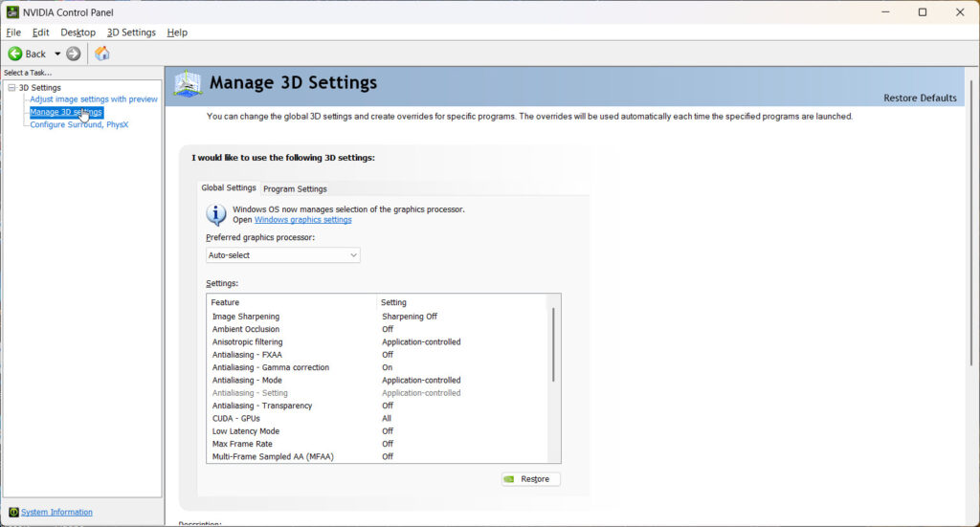This screenshot has width=980, height=527.
Task: Click the System Information link
Action: point(56,512)
